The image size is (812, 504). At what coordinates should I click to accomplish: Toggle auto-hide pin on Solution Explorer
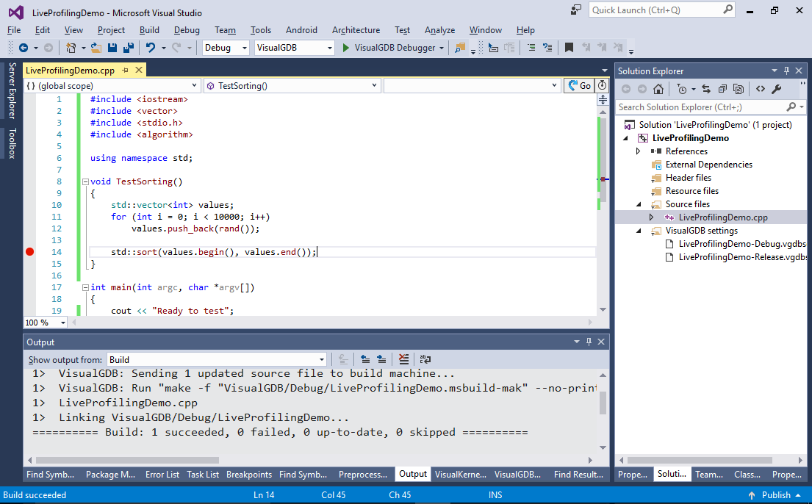pyautogui.click(x=786, y=71)
